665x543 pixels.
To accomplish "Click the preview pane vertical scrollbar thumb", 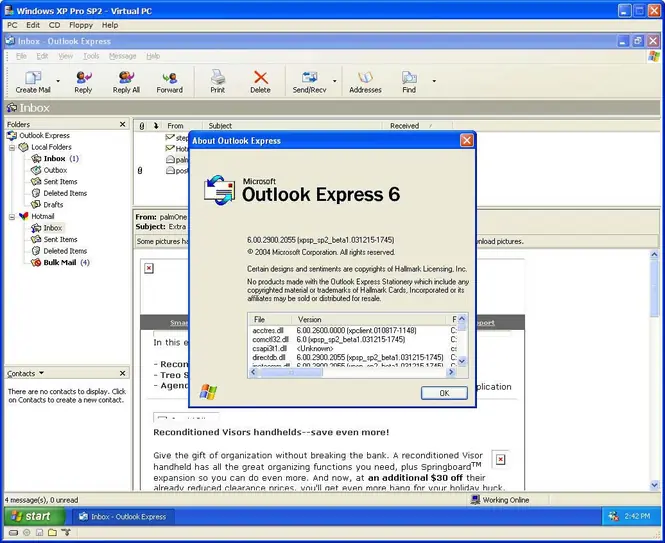I will [x=654, y=288].
